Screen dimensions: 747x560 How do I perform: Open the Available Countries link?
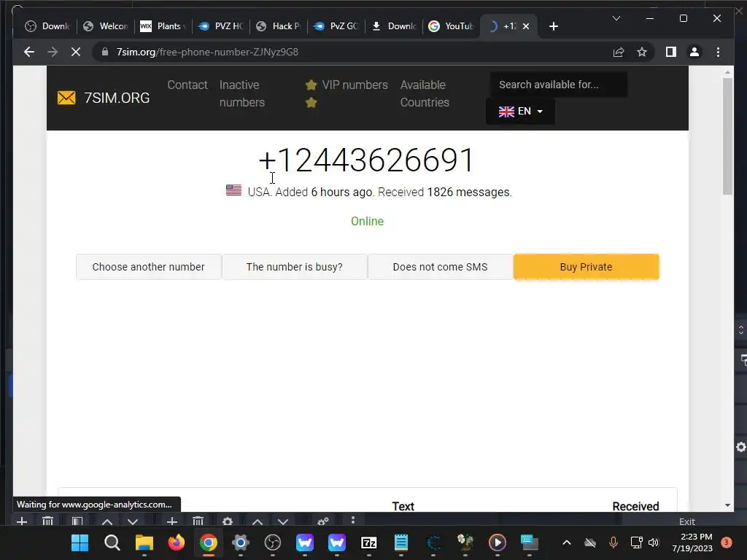pyautogui.click(x=425, y=93)
